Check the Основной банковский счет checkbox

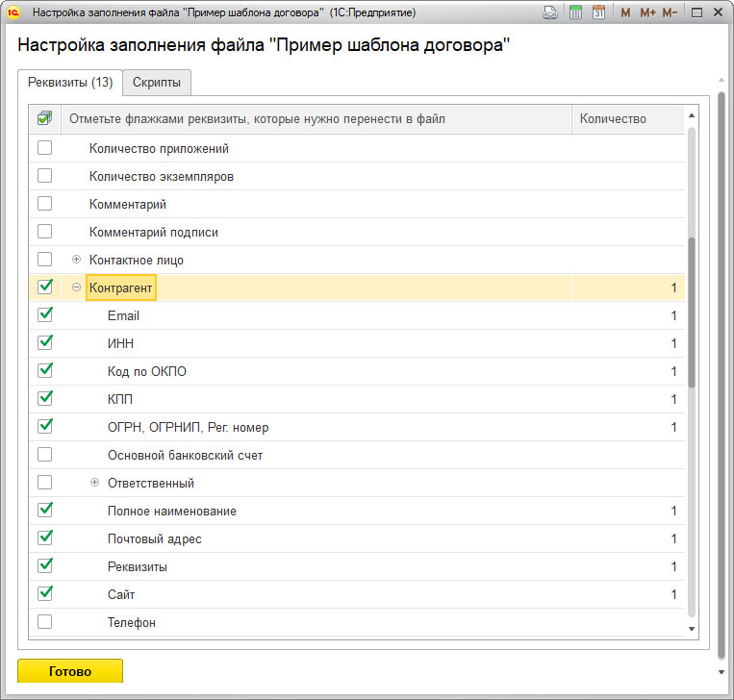(x=44, y=455)
